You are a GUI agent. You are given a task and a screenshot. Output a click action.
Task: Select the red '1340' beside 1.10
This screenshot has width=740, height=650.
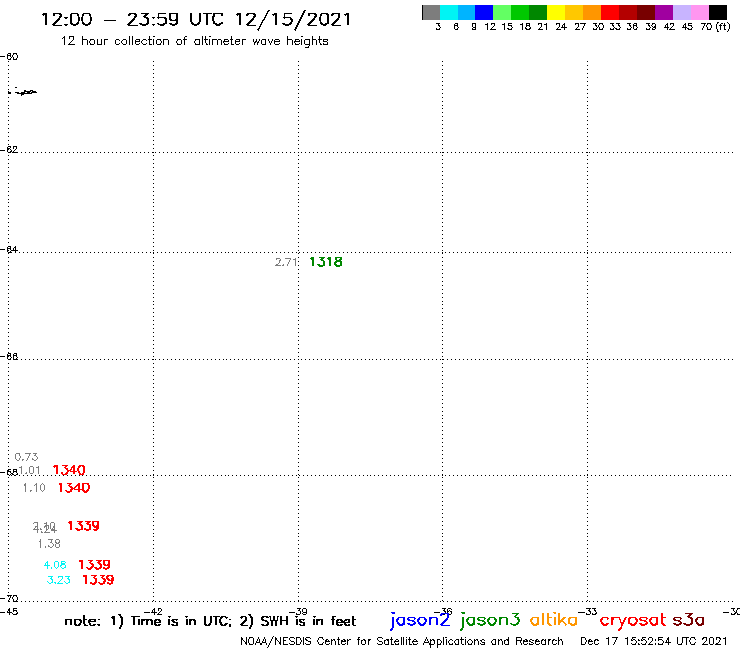coord(74,488)
